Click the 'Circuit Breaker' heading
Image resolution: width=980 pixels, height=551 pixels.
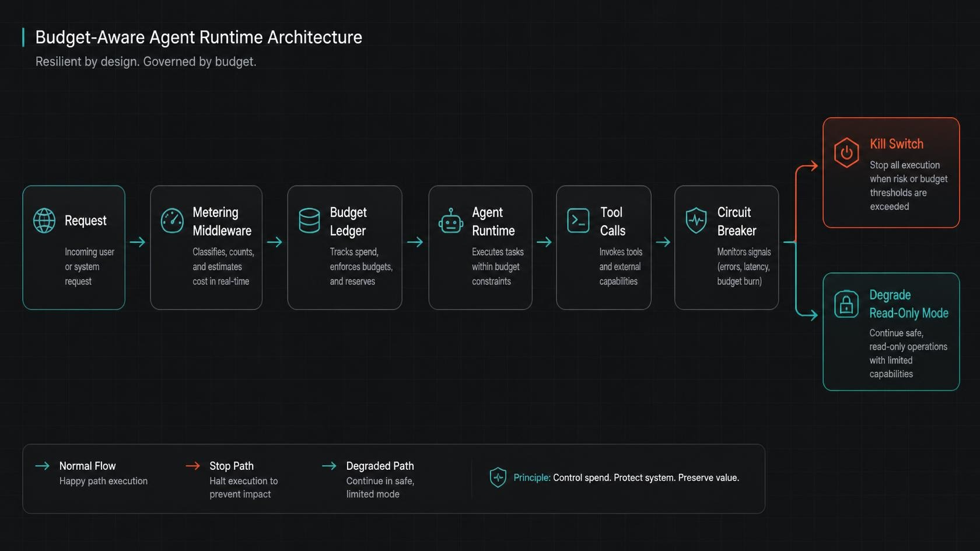coord(737,221)
